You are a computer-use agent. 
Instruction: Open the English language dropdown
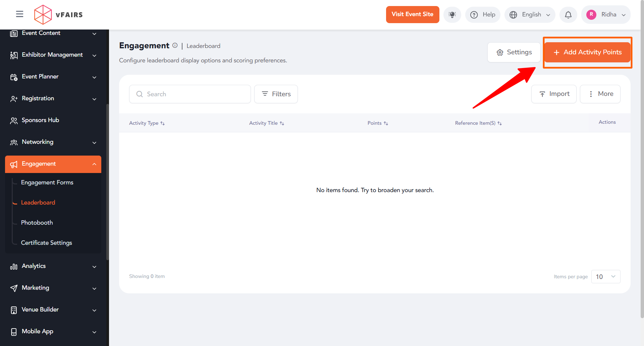tap(530, 15)
